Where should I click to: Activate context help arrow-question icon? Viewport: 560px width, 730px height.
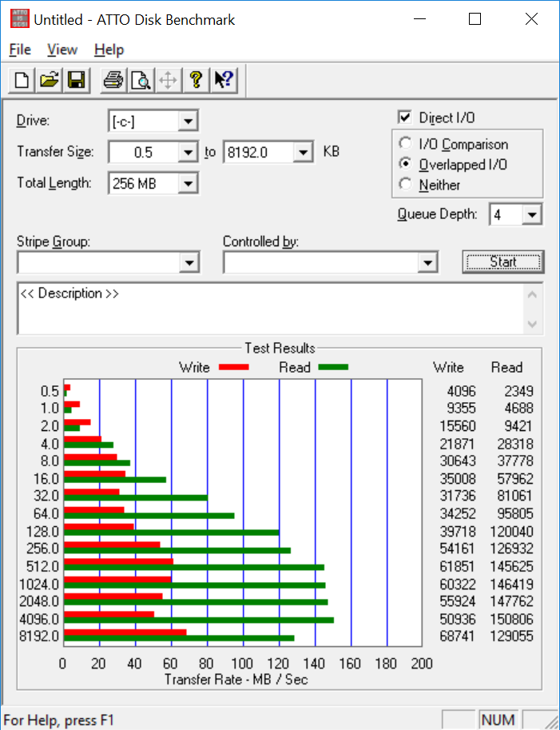tap(224, 80)
